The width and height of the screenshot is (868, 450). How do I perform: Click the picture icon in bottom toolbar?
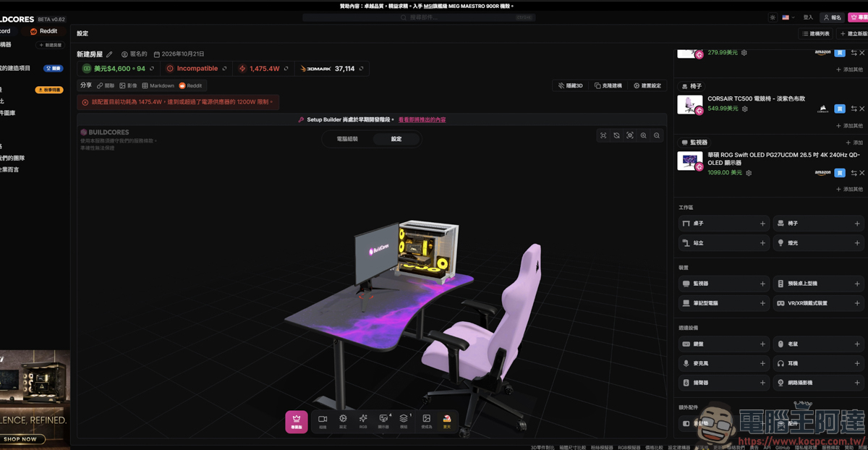(426, 421)
